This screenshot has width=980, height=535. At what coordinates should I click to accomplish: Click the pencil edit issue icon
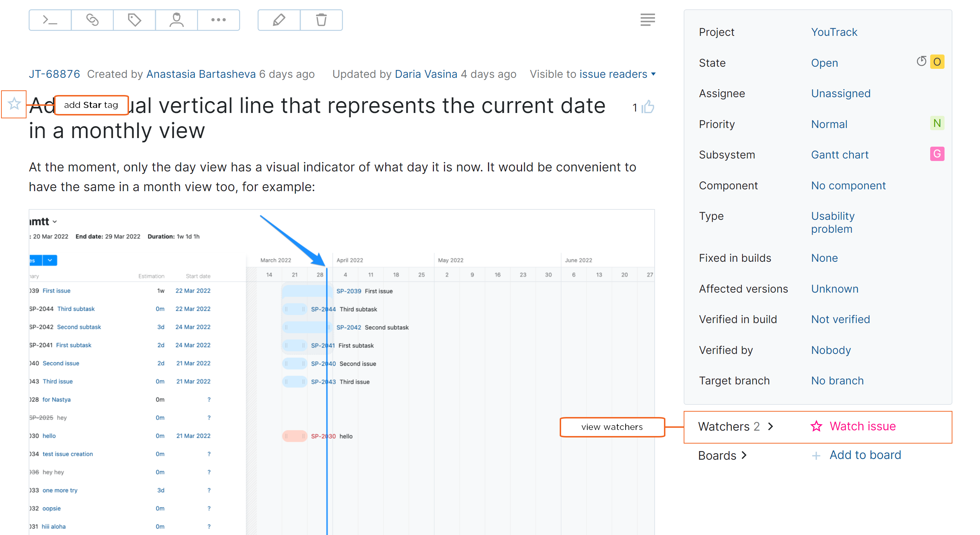[x=279, y=20]
